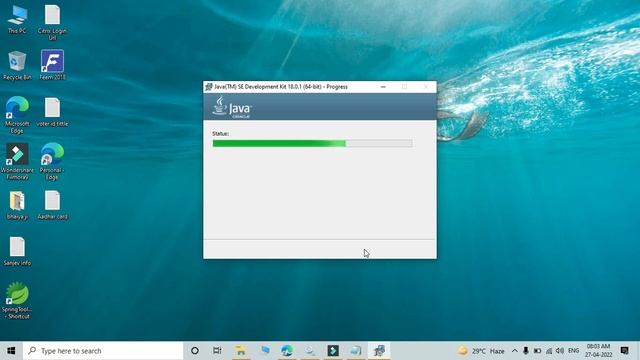
Task: Select the voter id tittle file
Action: 52,112
